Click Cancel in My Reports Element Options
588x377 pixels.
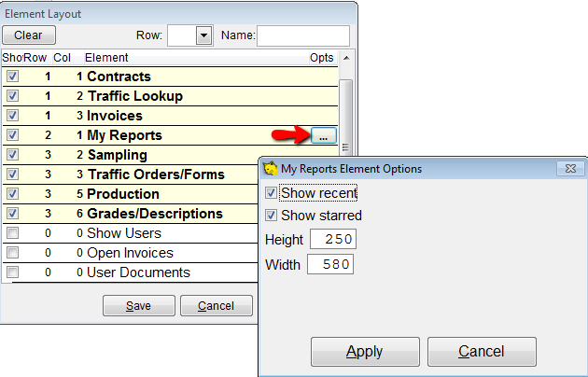[482, 352]
